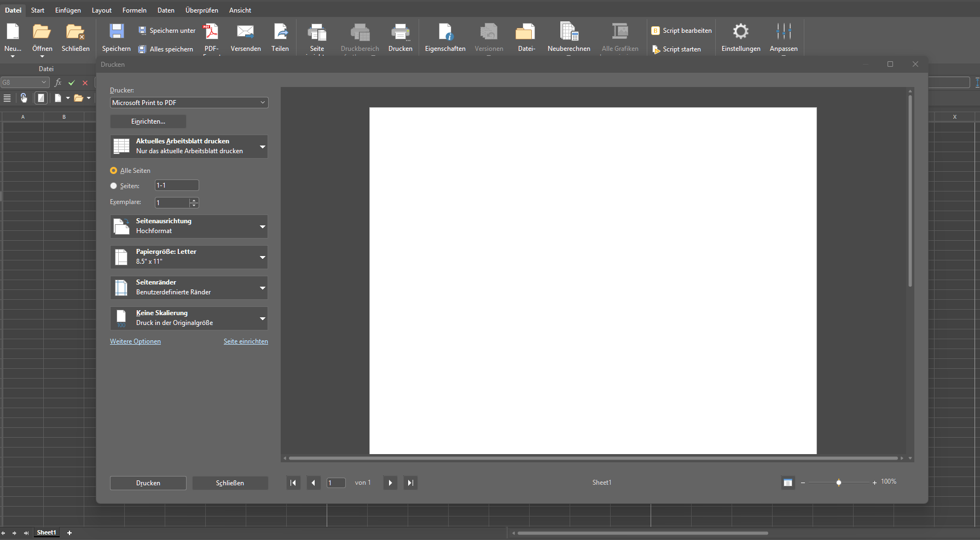The image size is (980, 540).
Task: Click the Exemplare copies field
Action: (x=172, y=203)
